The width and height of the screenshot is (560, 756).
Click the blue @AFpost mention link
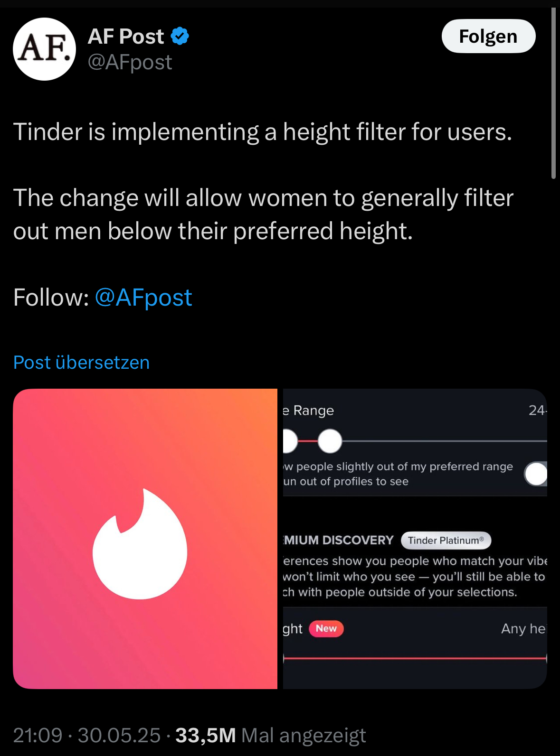tap(143, 298)
